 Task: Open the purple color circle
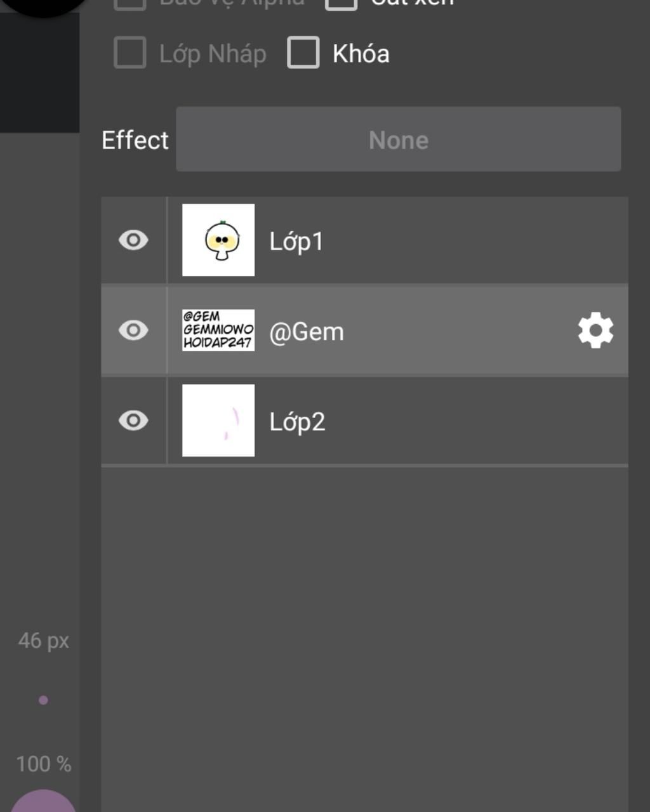tap(43, 801)
